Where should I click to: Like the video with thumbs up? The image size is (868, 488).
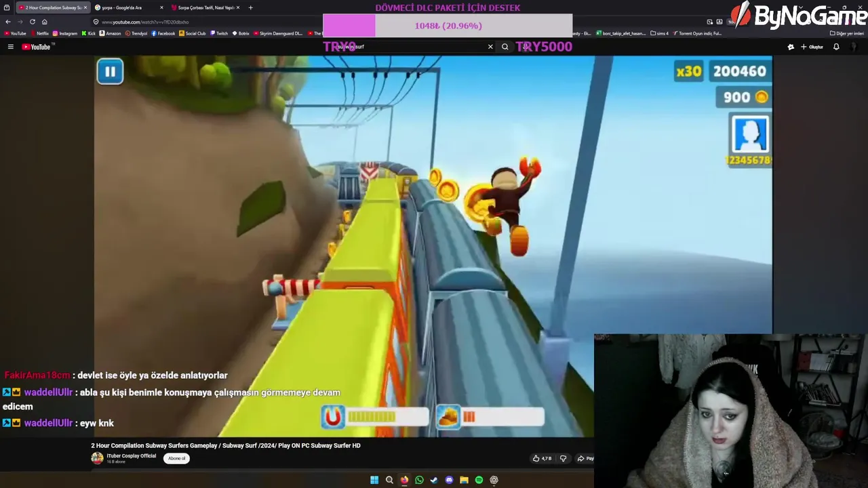[542, 458]
